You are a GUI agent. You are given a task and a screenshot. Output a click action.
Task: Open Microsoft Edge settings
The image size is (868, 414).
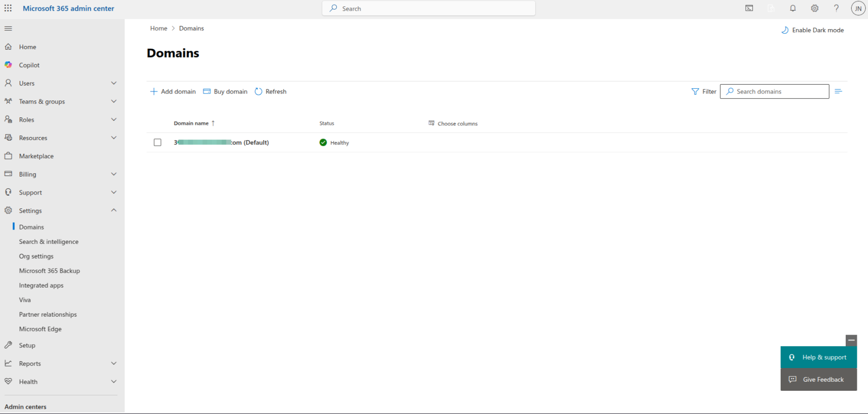tap(40, 329)
